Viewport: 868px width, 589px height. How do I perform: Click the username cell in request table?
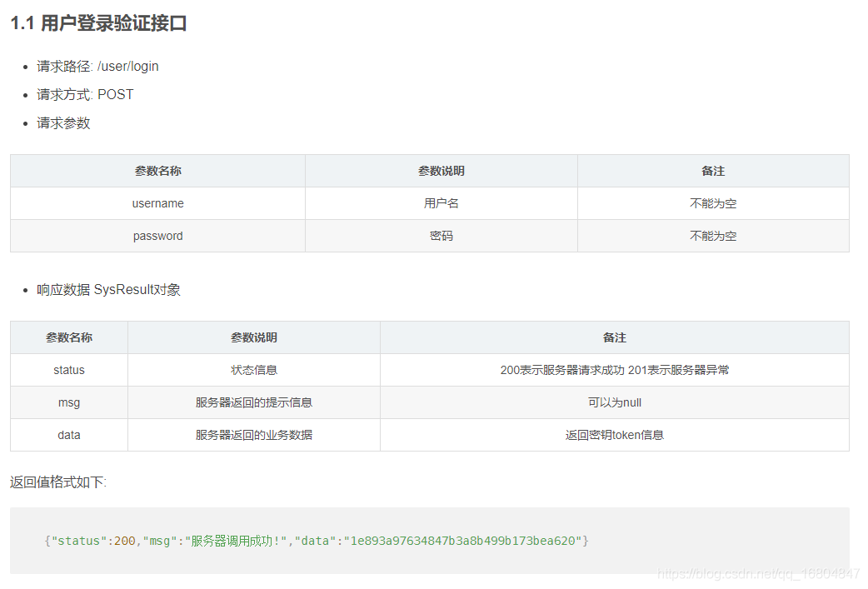[157, 204]
